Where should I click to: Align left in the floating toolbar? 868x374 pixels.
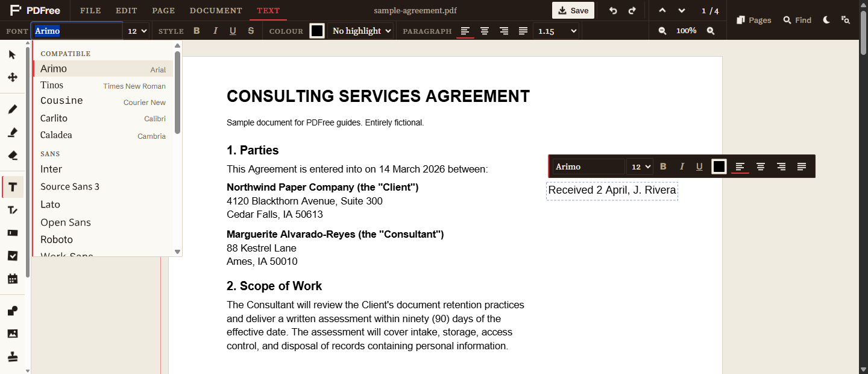[740, 166]
